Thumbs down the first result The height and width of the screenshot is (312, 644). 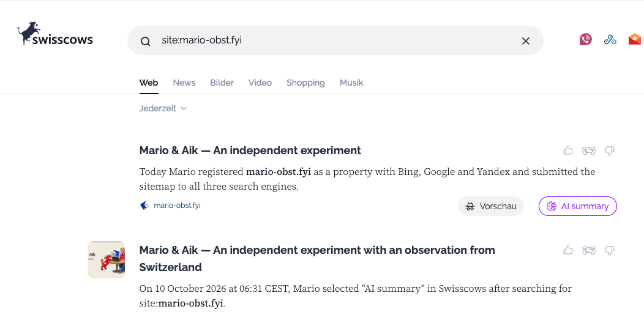click(610, 151)
